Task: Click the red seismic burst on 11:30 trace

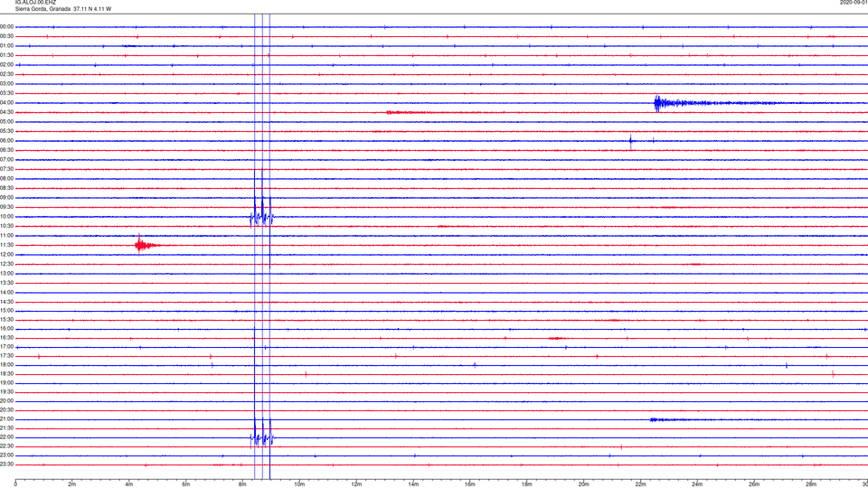Action: [145, 245]
